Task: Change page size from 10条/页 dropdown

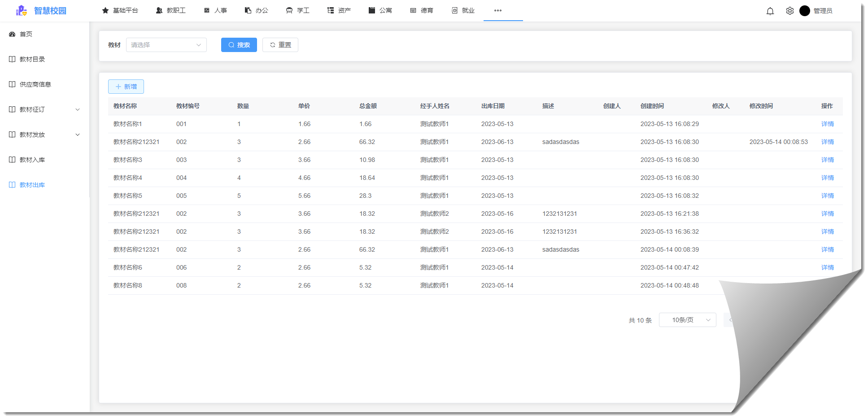Action: [687, 320]
